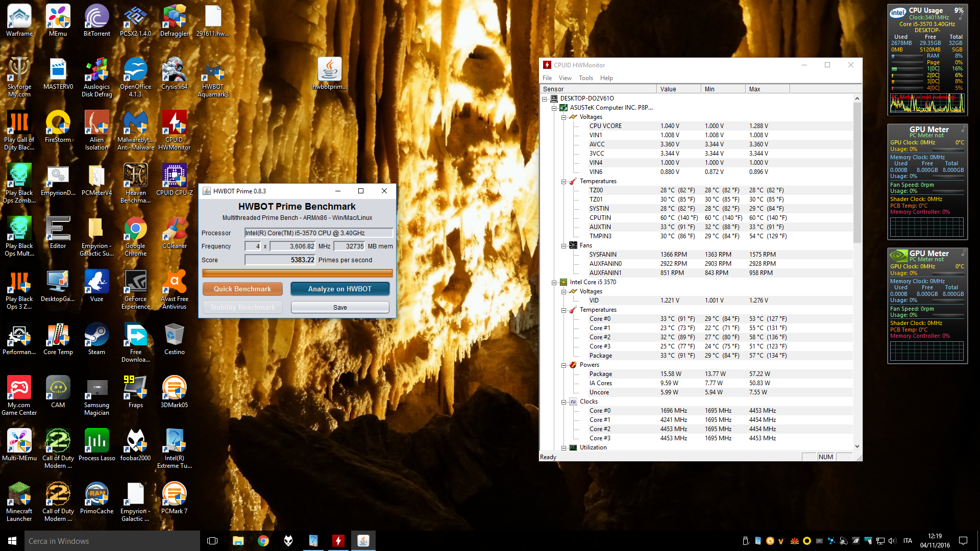Collapse the Fans section in HWMonitor
This screenshot has width=980, height=551.
[564, 245]
